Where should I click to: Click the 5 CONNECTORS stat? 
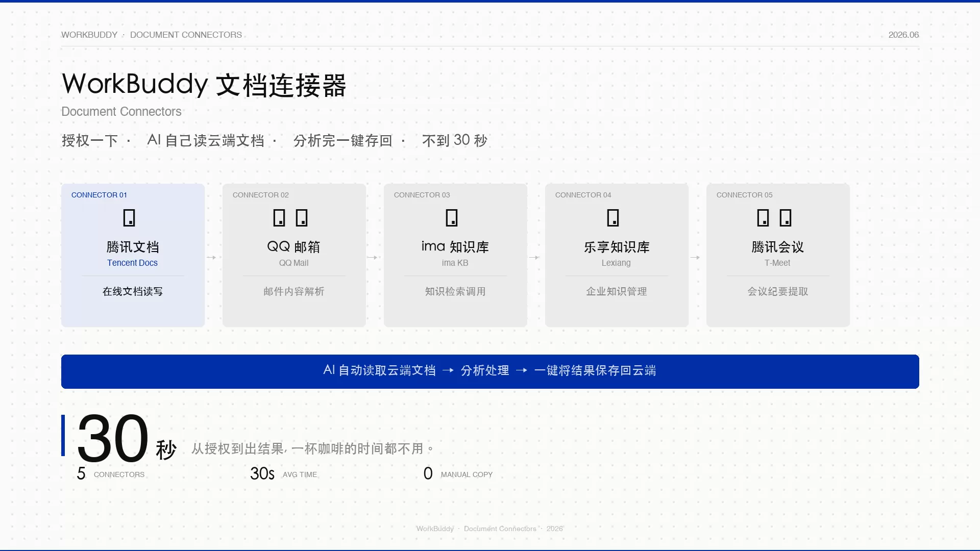(111, 474)
